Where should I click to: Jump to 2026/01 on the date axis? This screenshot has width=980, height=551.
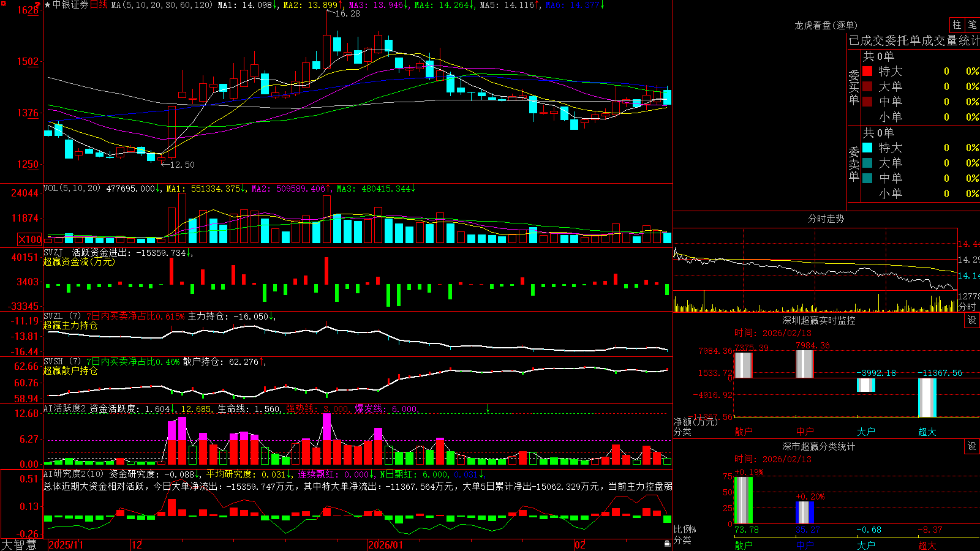click(x=386, y=545)
